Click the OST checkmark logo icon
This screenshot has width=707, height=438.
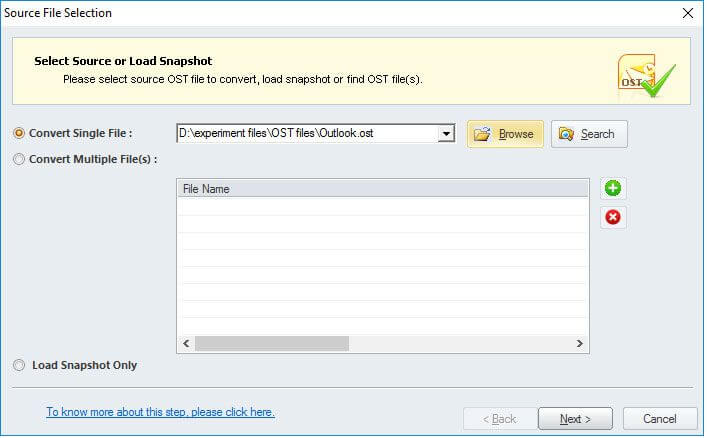click(646, 73)
